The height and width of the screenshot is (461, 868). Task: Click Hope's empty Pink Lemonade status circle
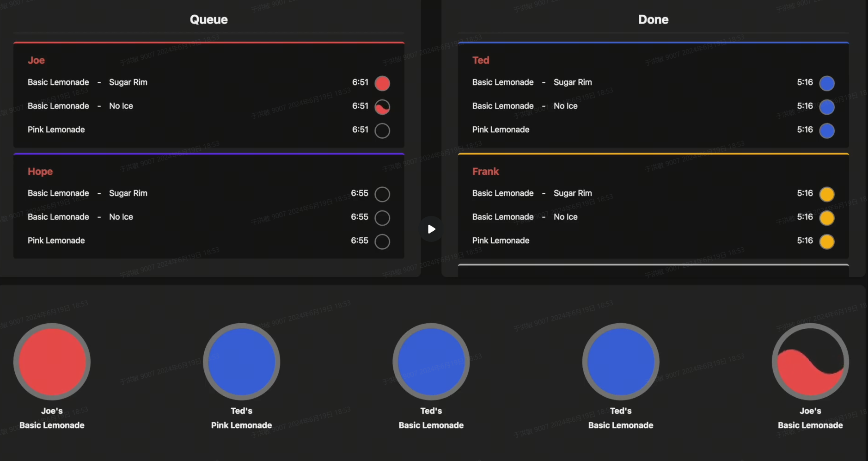coord(382,241)
